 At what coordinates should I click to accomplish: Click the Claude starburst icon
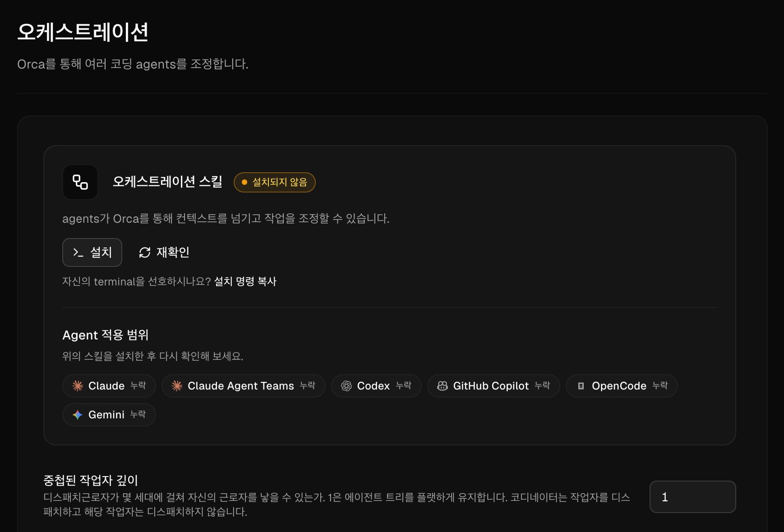coord(78,386)
